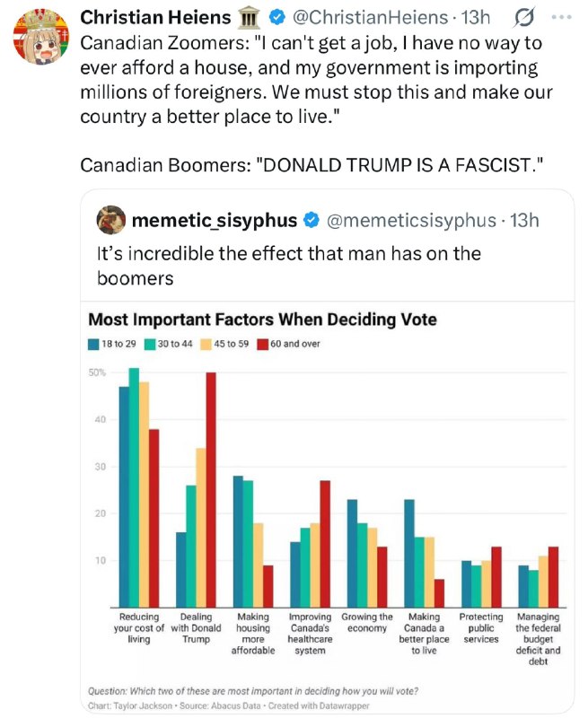
Task: Click the 13h timestamp on main tweet
Action: [476, 17]
